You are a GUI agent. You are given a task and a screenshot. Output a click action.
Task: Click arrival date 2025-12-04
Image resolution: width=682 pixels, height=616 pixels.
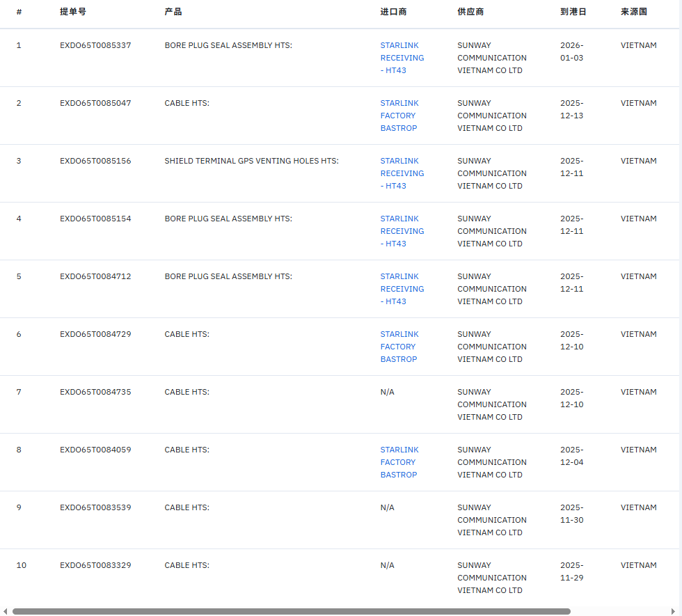[572, 456]
